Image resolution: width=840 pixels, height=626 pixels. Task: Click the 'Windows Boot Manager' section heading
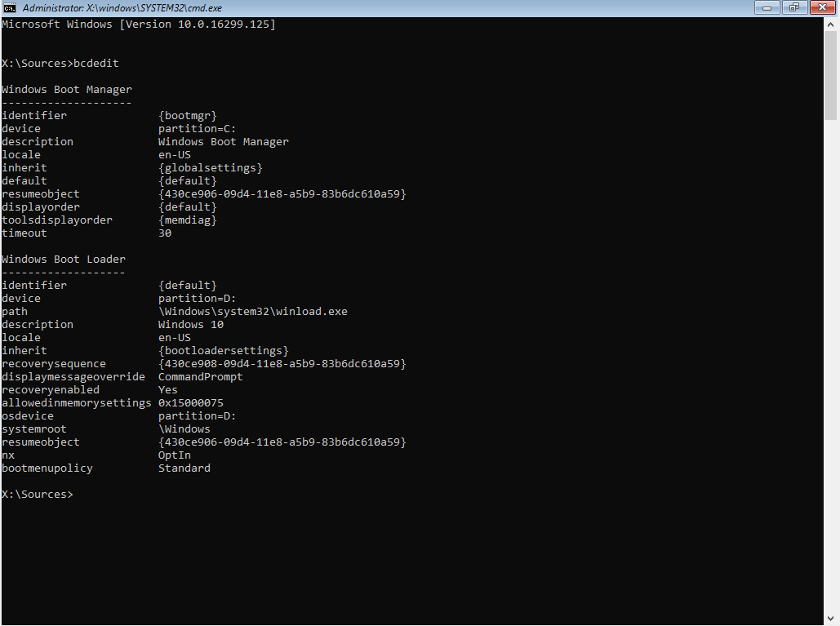point(66,90)
